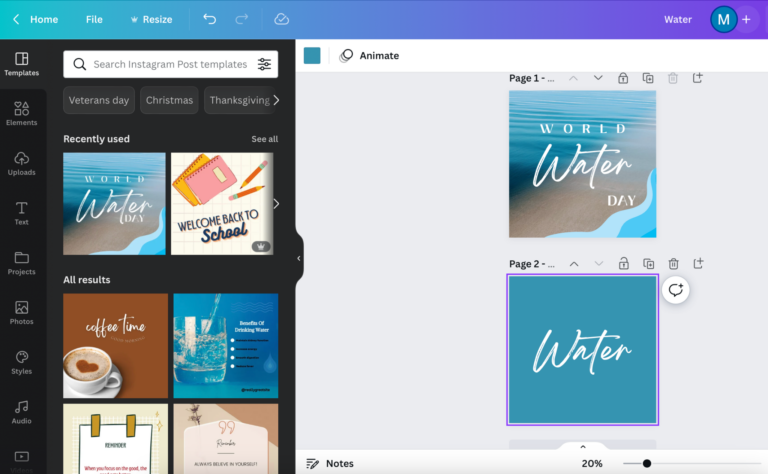768x474 pixels.
Task: Open the Resize option
Action: click(151, 20)
